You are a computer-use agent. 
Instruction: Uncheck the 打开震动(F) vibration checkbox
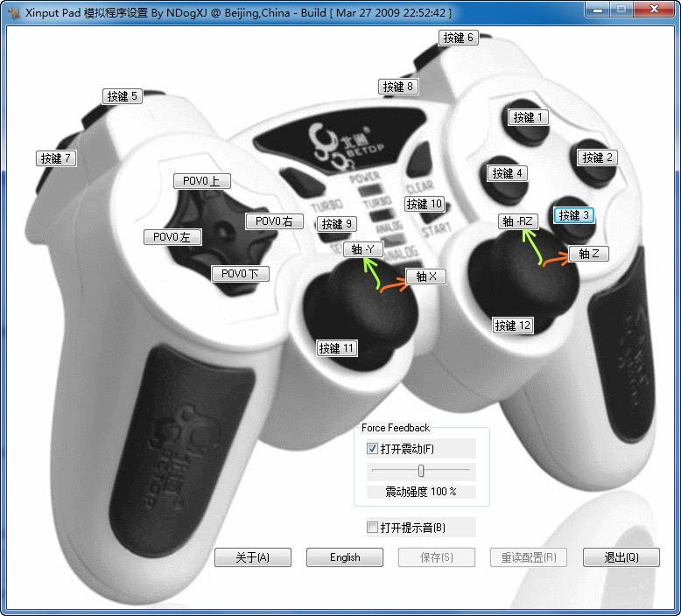point(372,448)
